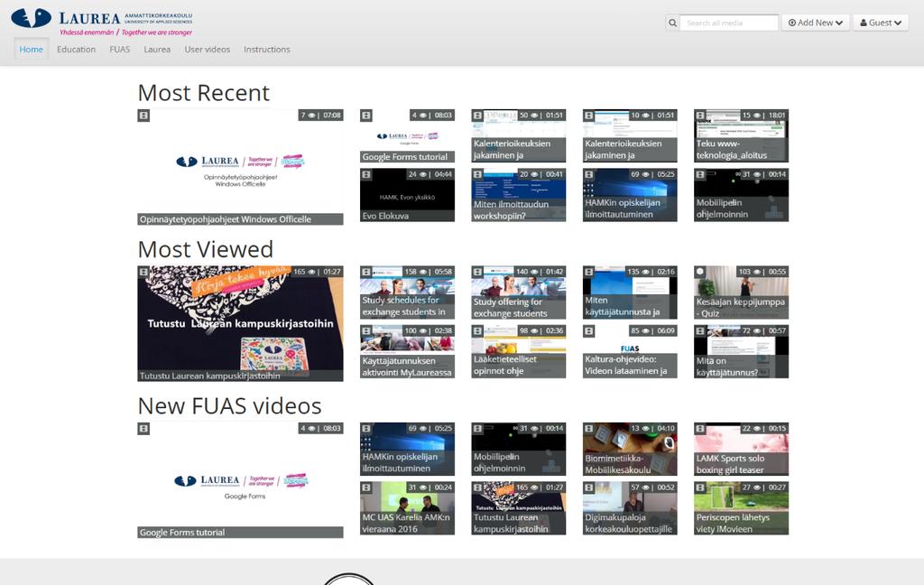Screen dimensions: 924x585
Task: Click the media icon on the Kaltura-ohjevideo thumbnail
Action: tap(588, 331)
